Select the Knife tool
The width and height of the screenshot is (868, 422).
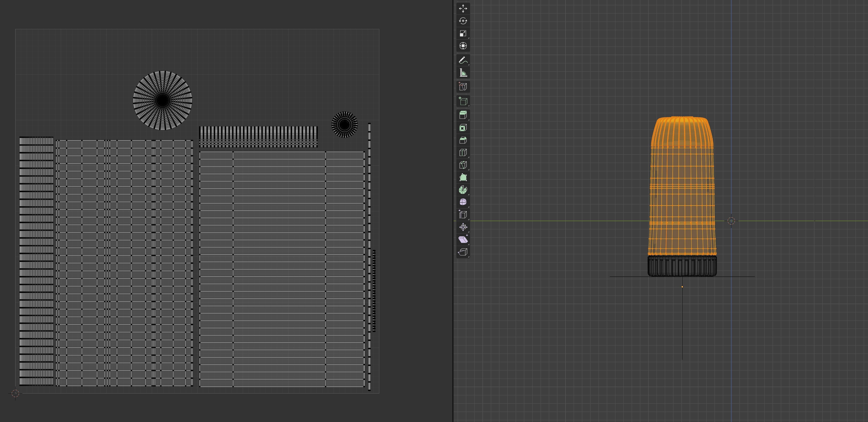click(463, 165)
